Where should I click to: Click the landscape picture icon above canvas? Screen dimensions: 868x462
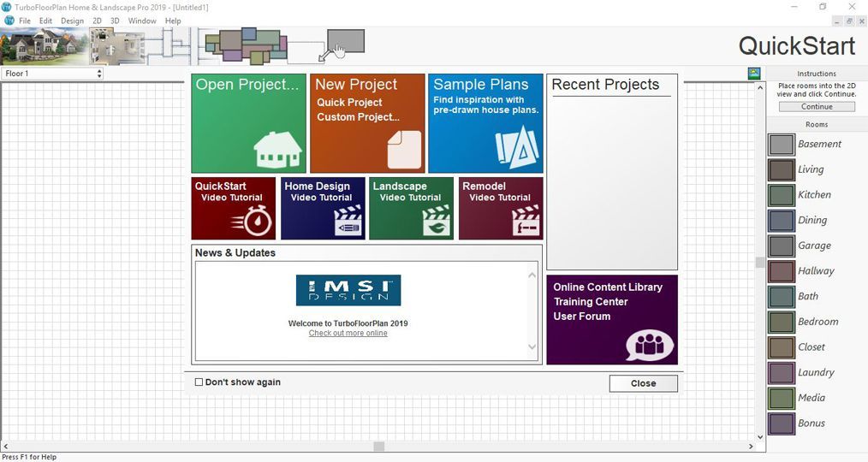(x=753, y=73)
